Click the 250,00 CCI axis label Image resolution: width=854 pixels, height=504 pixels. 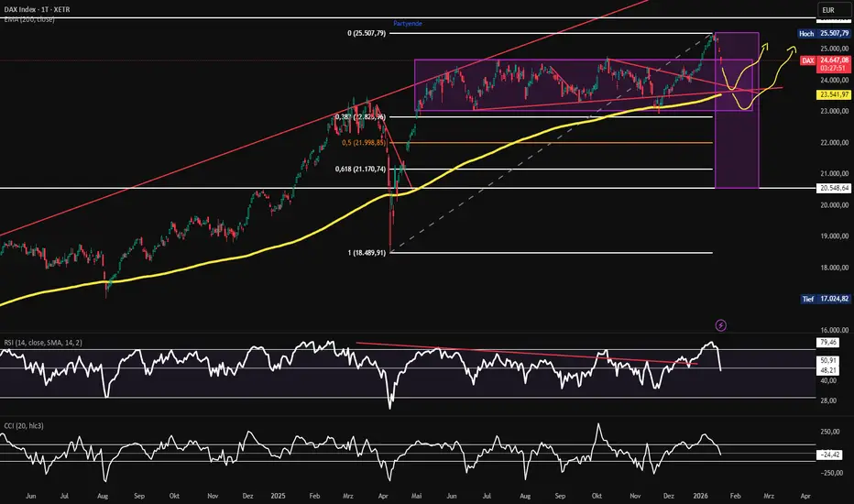(x=830, y=432)
